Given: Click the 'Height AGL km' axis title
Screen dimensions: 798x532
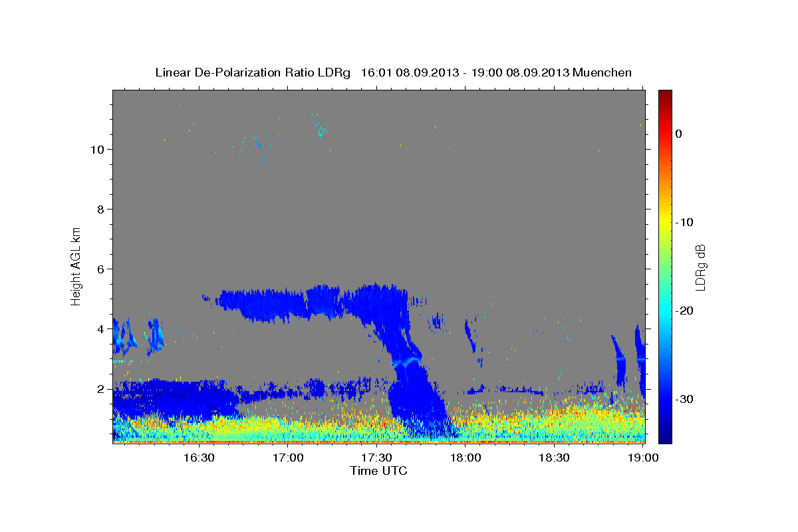Looking at the screenshot, I should click(76, 265).
